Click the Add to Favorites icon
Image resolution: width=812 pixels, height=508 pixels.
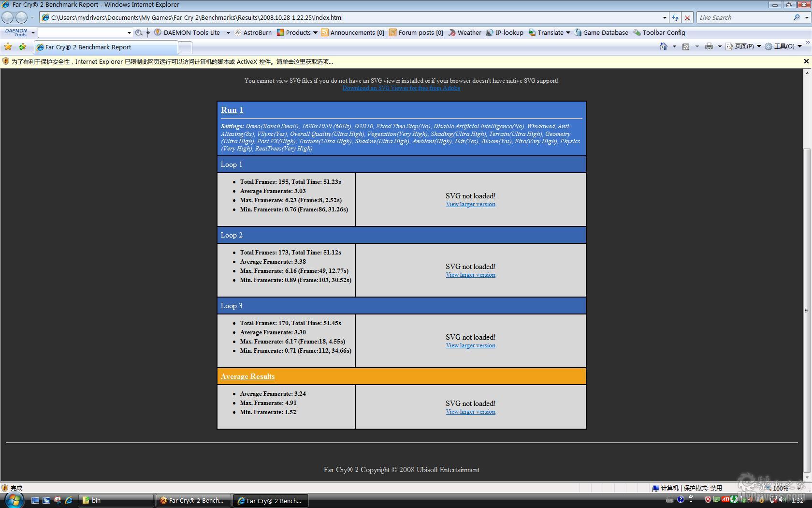tap(22, 47)
